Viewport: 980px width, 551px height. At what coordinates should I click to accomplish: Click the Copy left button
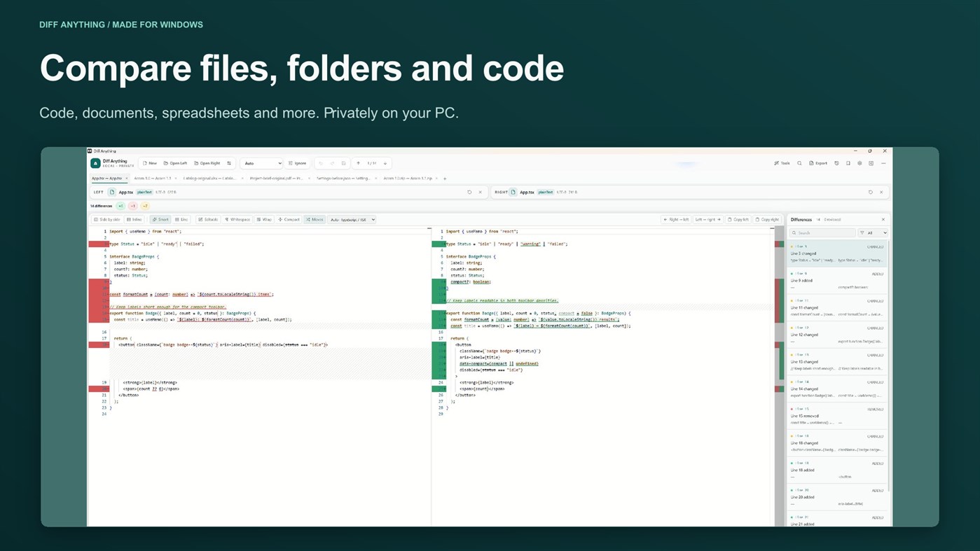(x=739, y=220)
